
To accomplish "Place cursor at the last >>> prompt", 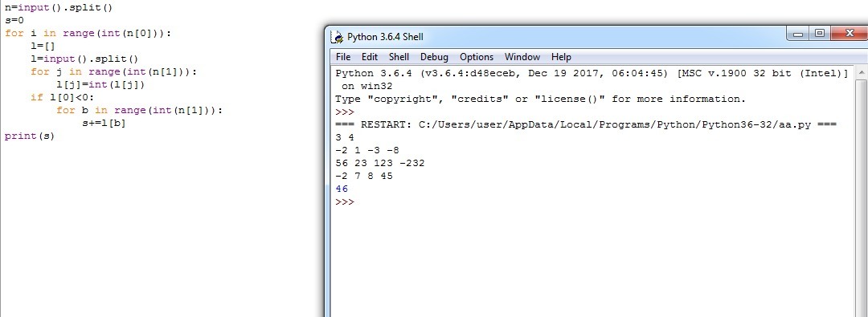I will click(344, 202).
